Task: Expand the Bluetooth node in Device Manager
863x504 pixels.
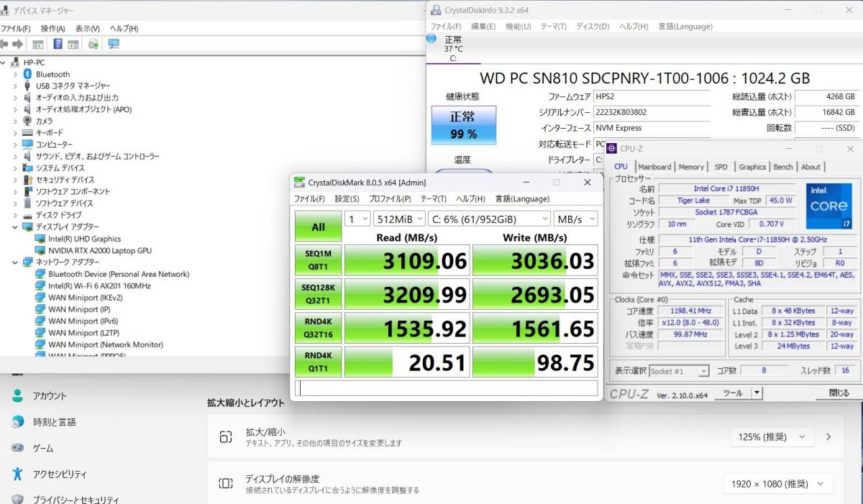Action: (14, 73)
